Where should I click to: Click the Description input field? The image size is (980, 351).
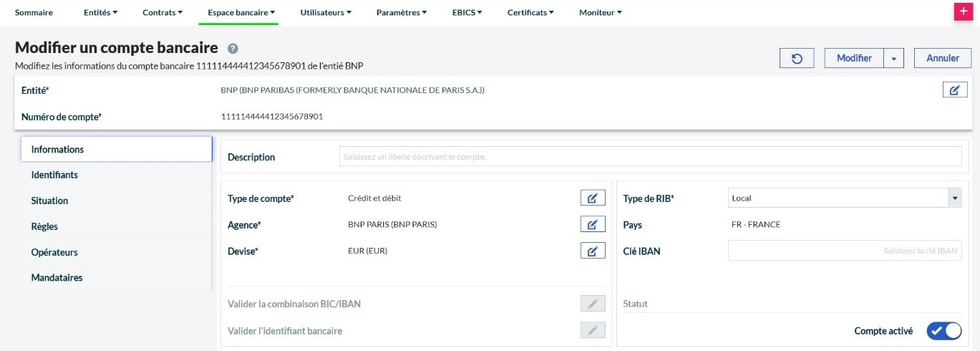coord(649,157)
